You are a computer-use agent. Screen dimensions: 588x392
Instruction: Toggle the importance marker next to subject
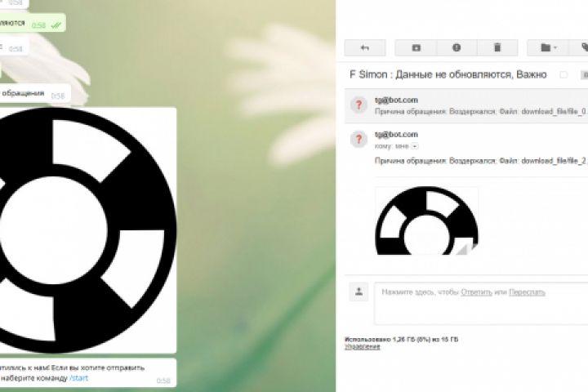click(x=563, y=74)
